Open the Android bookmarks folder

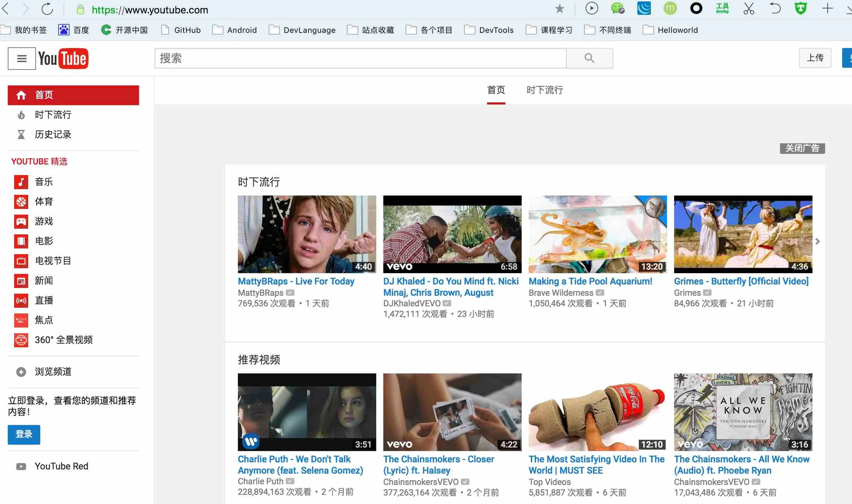coord(234,30)
